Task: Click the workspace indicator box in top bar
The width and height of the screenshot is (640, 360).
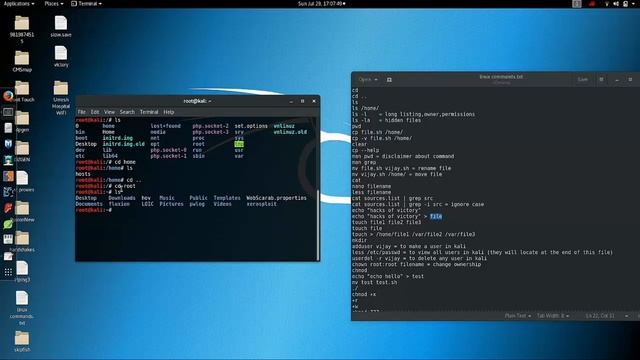Action: [x=577, y=4]
